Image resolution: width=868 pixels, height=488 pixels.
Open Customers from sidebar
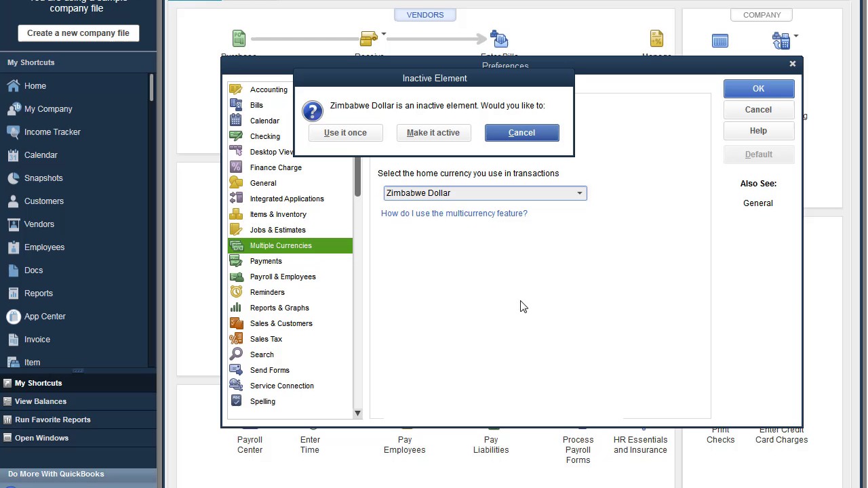tap(44, 201)
